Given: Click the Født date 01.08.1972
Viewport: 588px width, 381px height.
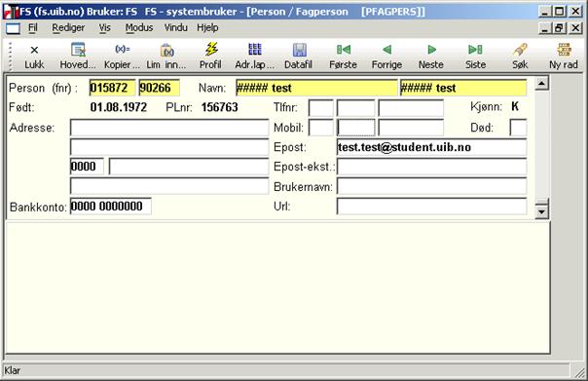Looking at the screenshot, I should [119, 107].
